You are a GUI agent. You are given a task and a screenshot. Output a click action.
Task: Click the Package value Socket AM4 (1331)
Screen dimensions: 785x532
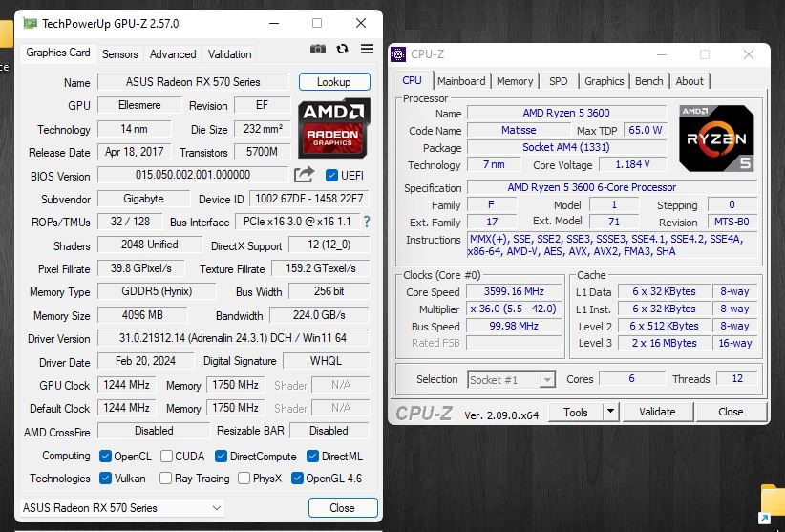566,147
